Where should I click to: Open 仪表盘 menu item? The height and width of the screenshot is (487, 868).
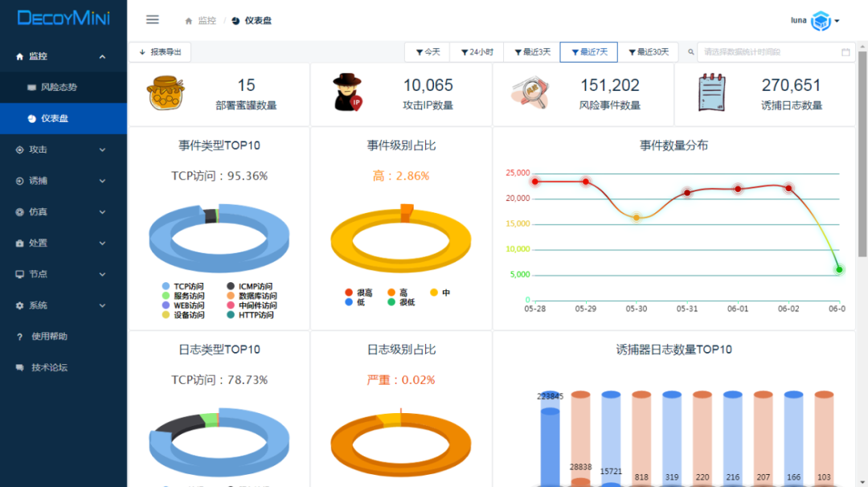click(63, 118)
